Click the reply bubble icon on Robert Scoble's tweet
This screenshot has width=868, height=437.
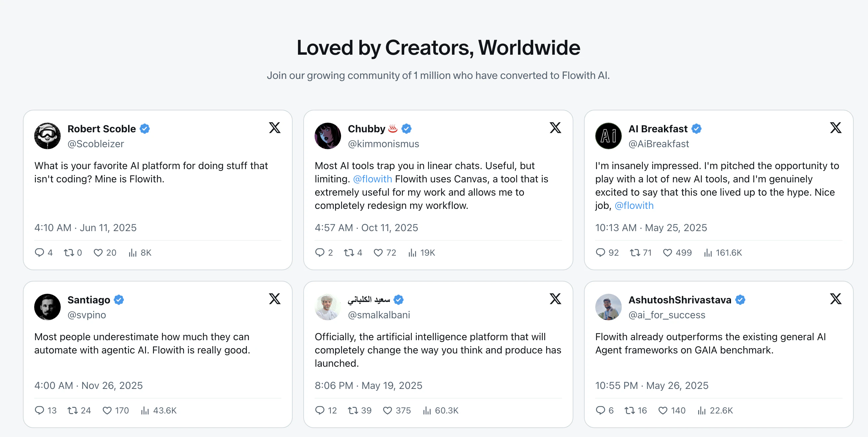39,253
